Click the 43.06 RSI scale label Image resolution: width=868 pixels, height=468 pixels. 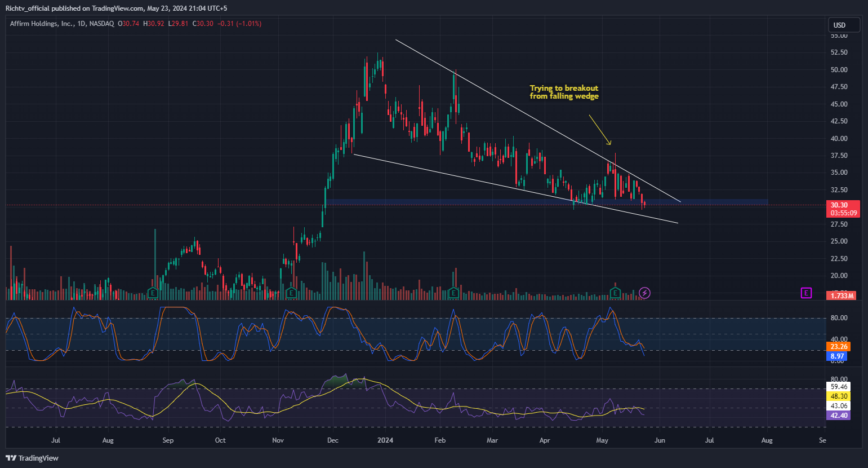tap(838, 406)
